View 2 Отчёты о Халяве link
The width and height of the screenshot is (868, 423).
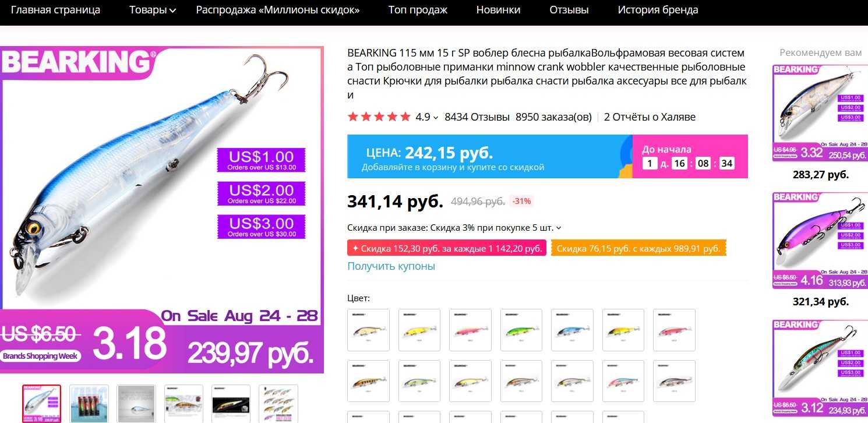650,117
